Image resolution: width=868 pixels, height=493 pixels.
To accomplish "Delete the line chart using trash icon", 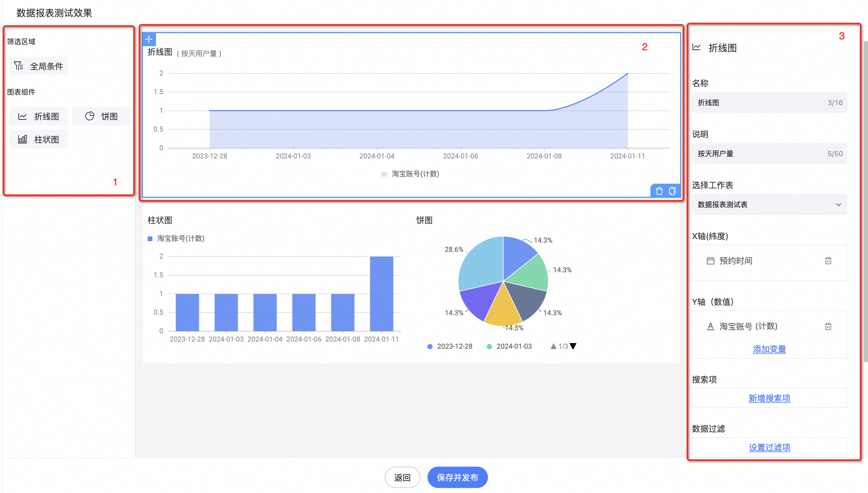I will 659,191.
